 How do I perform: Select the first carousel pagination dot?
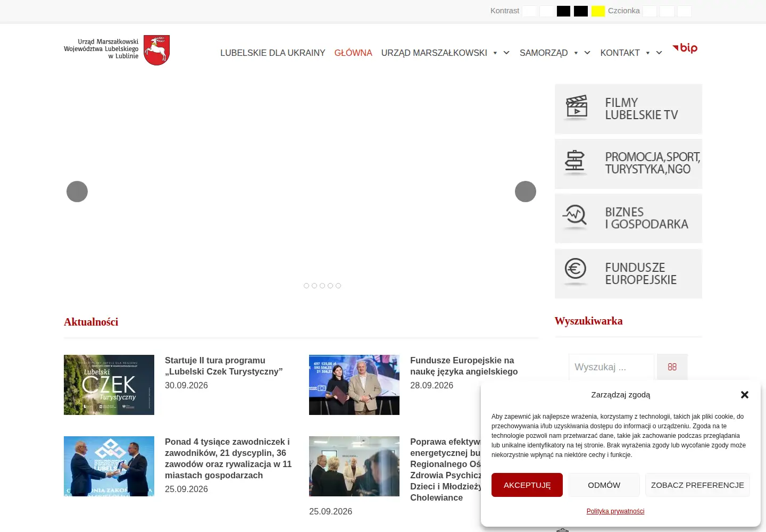306,286
